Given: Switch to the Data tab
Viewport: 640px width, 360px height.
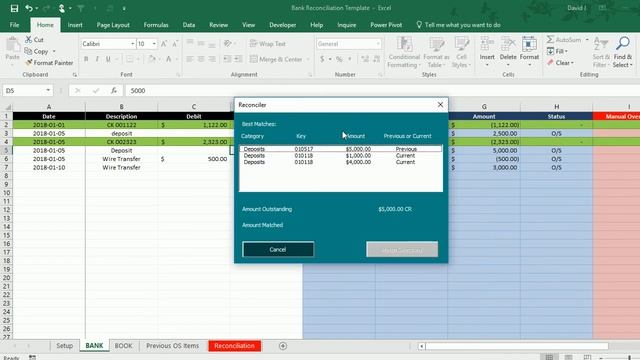Looking at the screenshot, I should pyautogui.click(x=189, y=25).
